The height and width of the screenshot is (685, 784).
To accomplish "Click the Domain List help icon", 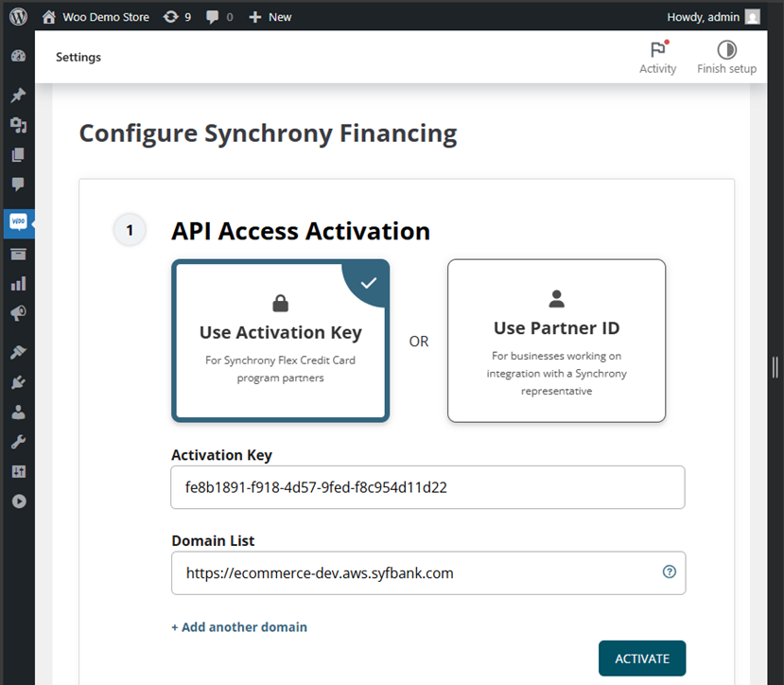I will (x=670, y=571).
